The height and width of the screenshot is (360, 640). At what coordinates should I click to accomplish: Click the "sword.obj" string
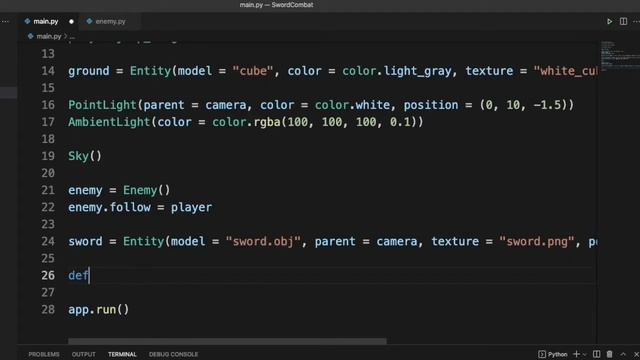pyautogui.click(x=263, y=242)
